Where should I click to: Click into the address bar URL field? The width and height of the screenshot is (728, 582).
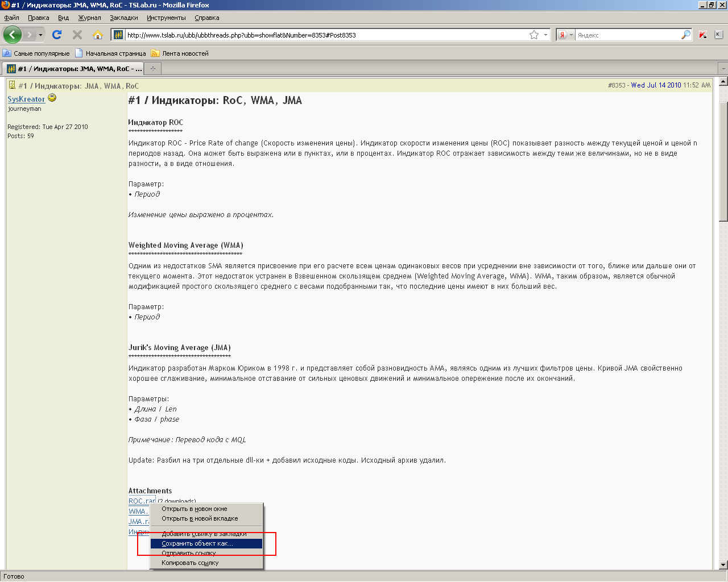[326, 35]
